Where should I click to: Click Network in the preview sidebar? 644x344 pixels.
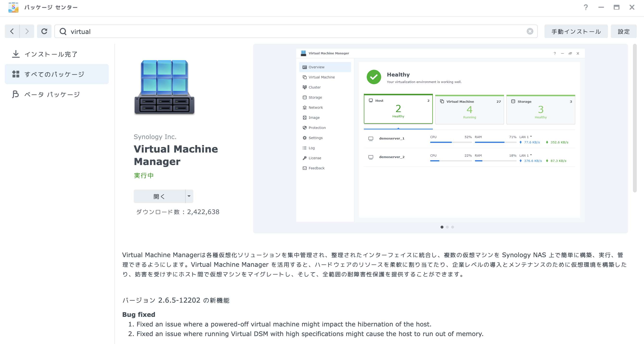pos(325,108)
